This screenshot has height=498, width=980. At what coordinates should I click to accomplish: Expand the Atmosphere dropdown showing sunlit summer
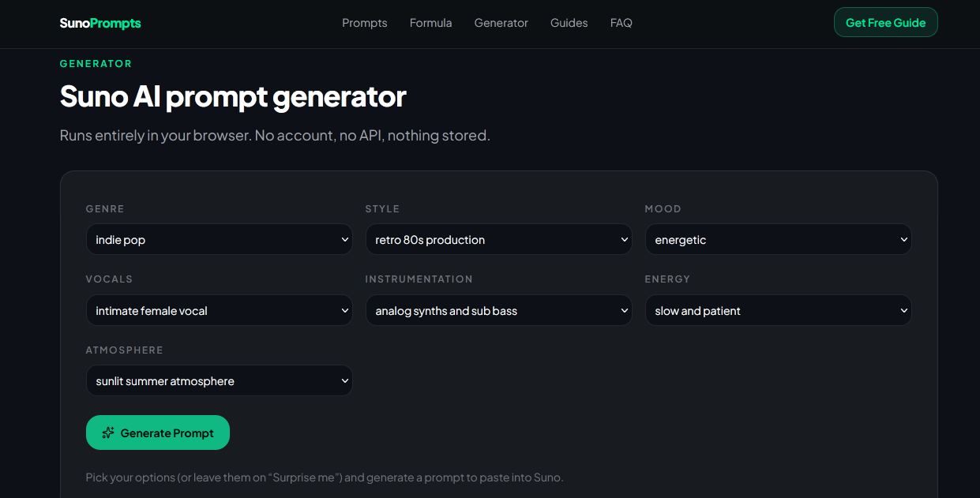[219, 380]
